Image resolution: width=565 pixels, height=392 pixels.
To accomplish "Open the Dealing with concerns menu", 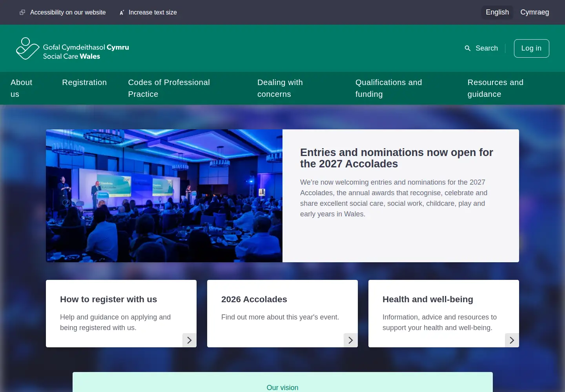I will pos(280,88).
